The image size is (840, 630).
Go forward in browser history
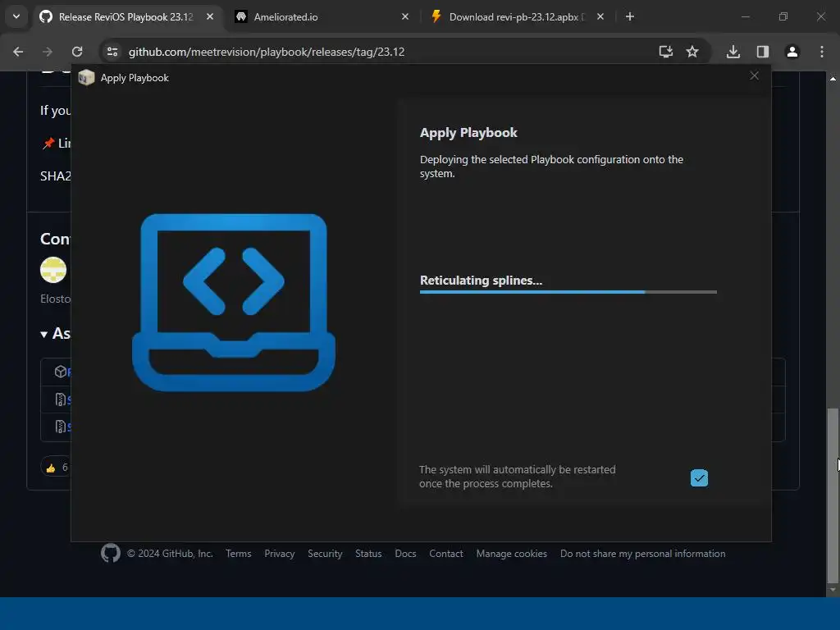point(48,52)
